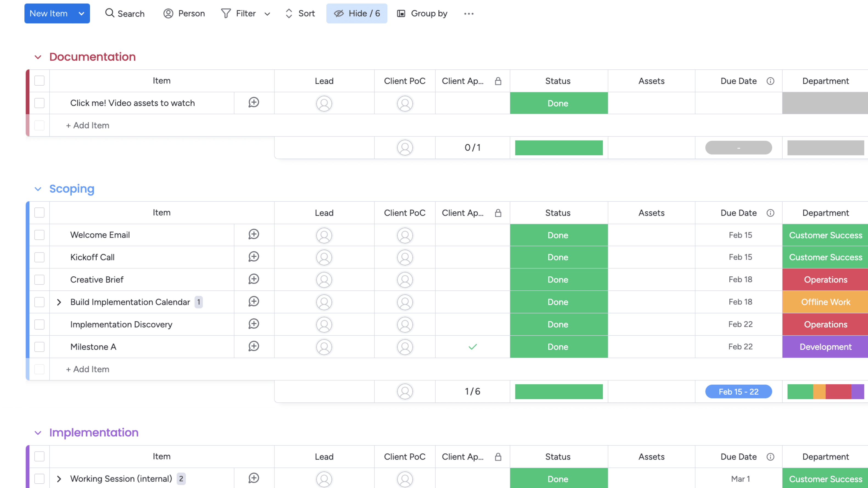Image resolution: width=868 pixels, height=488 pixels.
Task: Open conversation icon for Milestone A
Action: click(253, 346)
